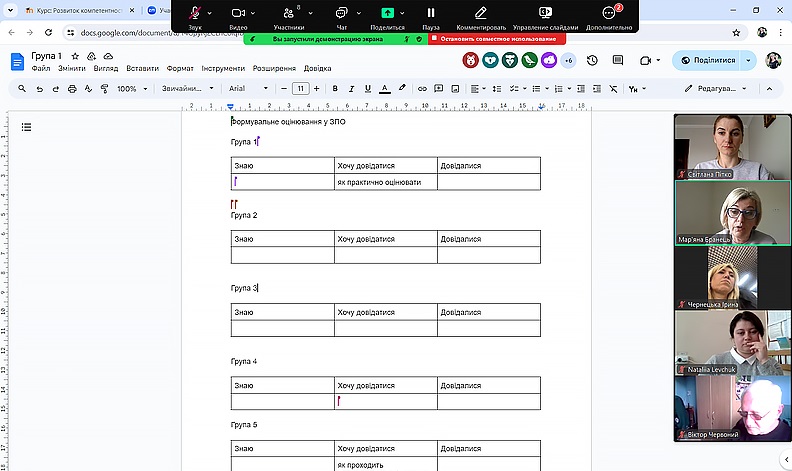This screenshot has width=792, height=471.
Task: Open the Zoom chat (Чат) panel
Action: click(x=342, y=14)
